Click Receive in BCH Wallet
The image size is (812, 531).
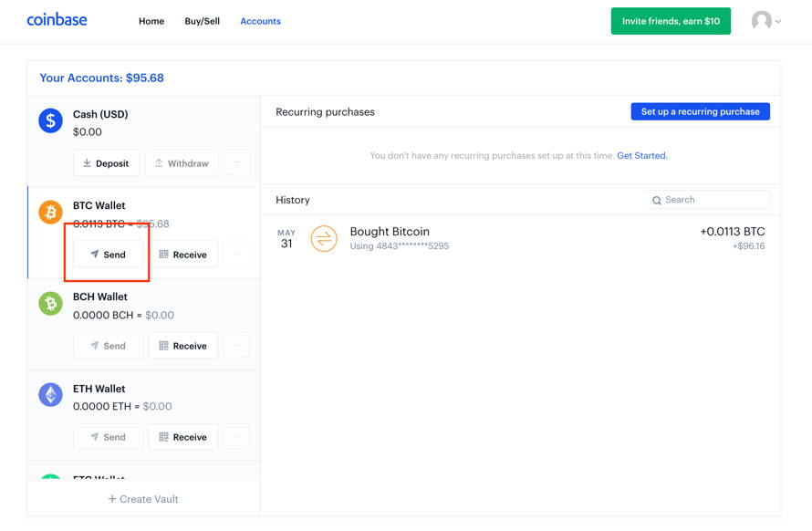[x=183, y=346]
